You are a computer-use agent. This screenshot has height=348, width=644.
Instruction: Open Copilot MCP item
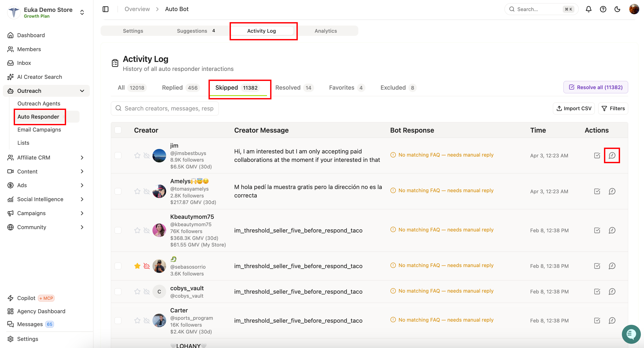31,298
